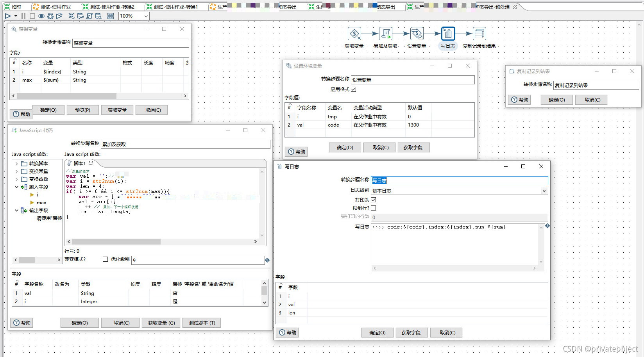The height and width of the screenshot is (357, 644).
Task: Collapse the 输出字段 tree node
Action: coord(16,211)
